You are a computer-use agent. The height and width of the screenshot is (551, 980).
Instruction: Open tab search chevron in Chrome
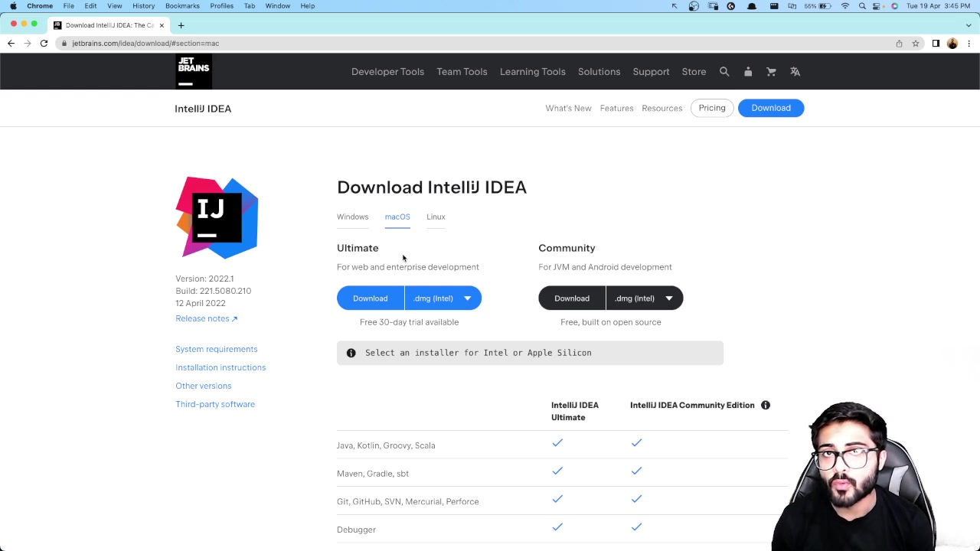tap(969, 25)
